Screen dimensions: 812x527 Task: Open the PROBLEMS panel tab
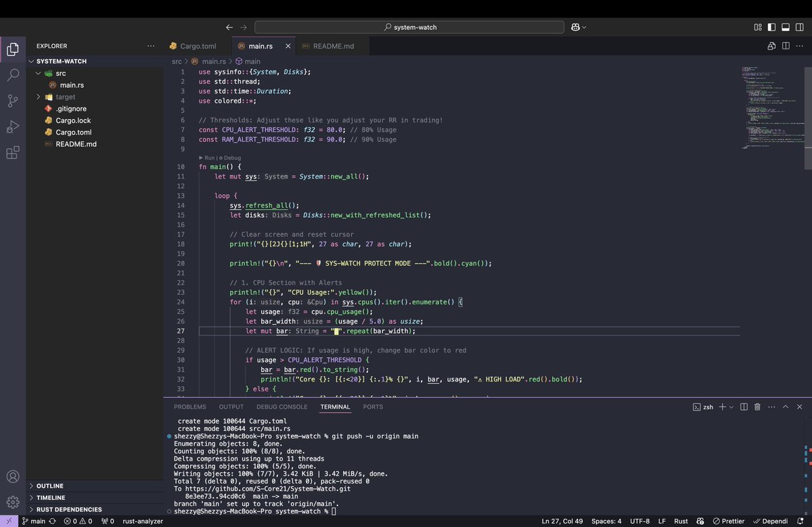[190, 407]
